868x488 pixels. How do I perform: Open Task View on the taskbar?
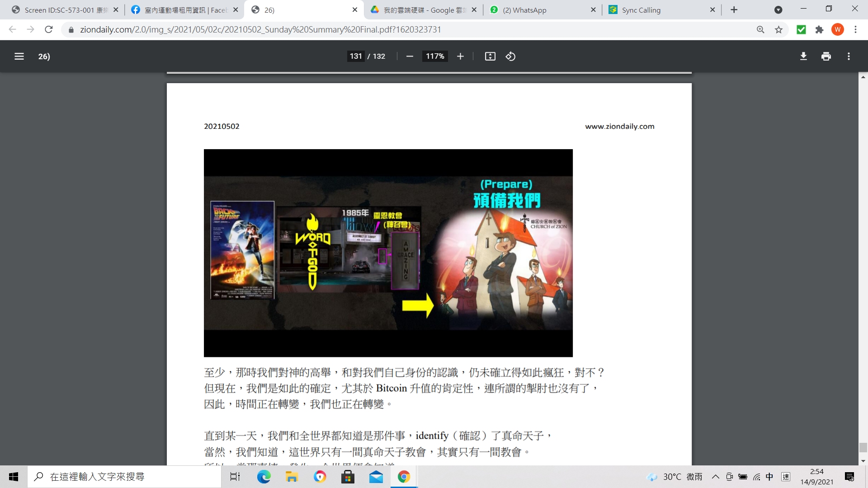tap(235, 477)
